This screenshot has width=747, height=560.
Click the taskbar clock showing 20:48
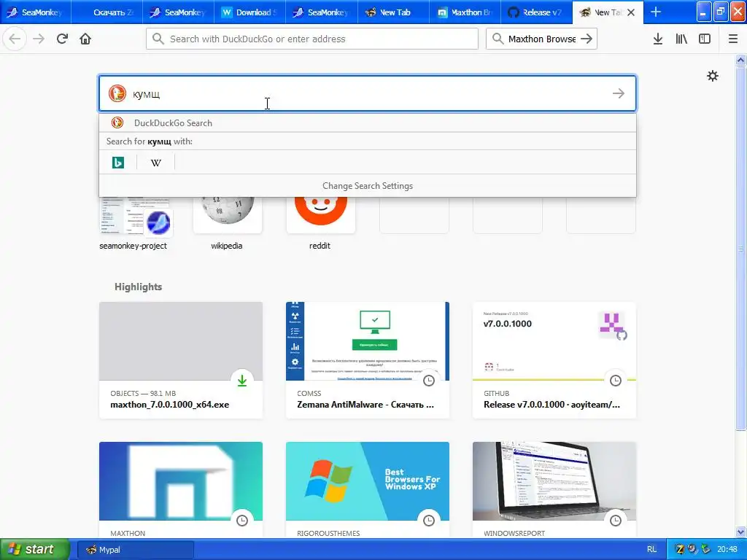pos(727,549)
